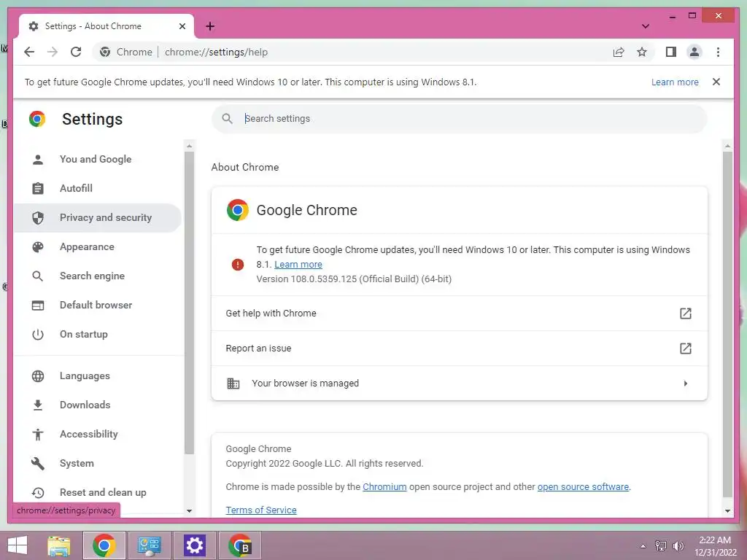Screen dimensions: 747x560
Task: Click the power icon for On startup
Action: 38,334
